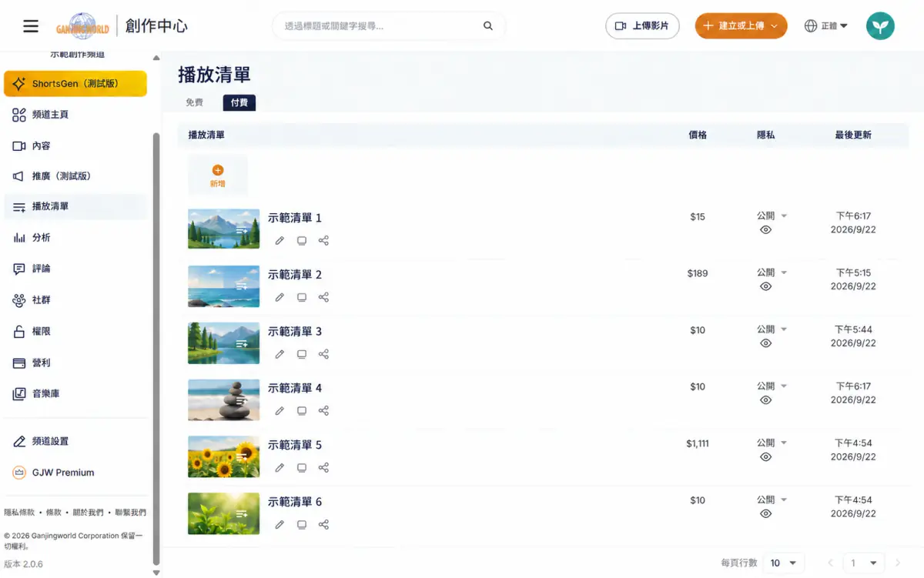Open GJW Premium in the sidebar
Viewport: 924px width, 578px height.
point(75,473)
